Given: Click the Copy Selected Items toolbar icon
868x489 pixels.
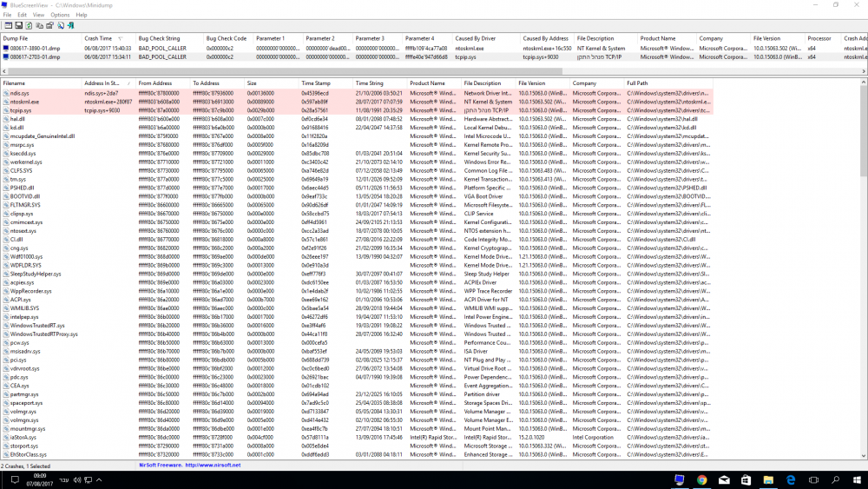Looking at the screenshot, I should 39,25.
